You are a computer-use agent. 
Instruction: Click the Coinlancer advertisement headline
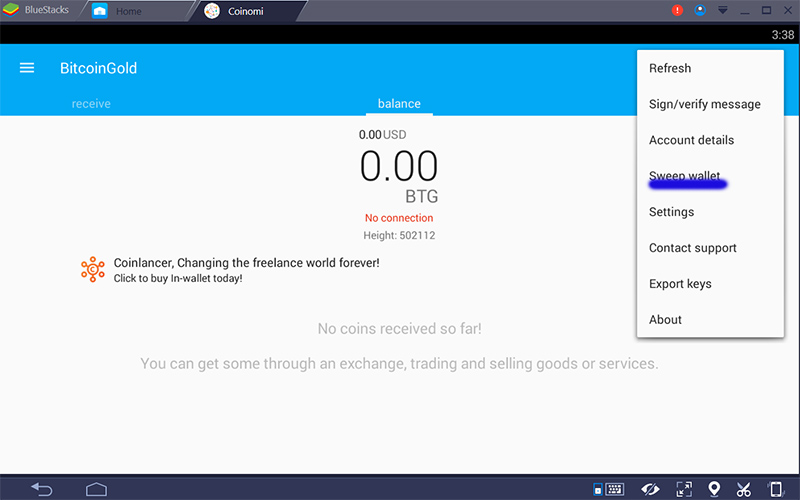246,263
